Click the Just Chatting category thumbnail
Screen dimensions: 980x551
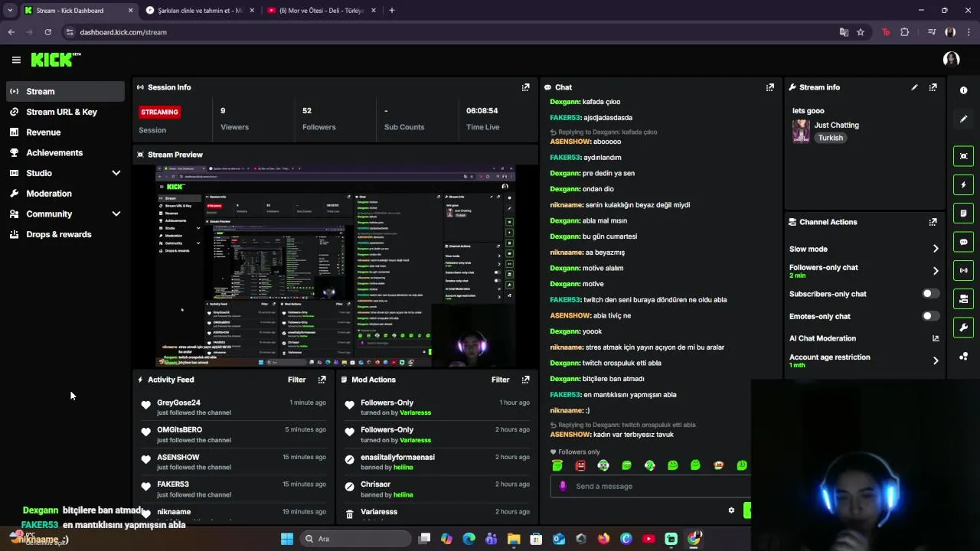(801, 131)
